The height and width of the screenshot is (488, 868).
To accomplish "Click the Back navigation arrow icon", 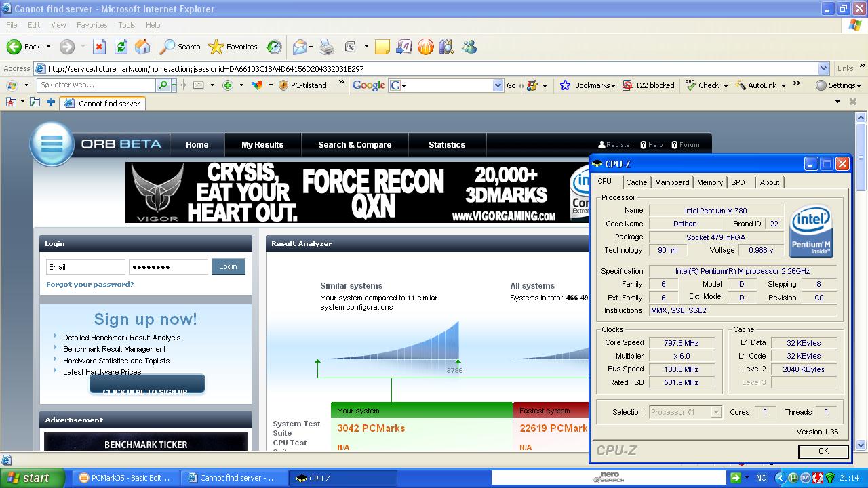I will pyautogui.click(x=14, y=47).
